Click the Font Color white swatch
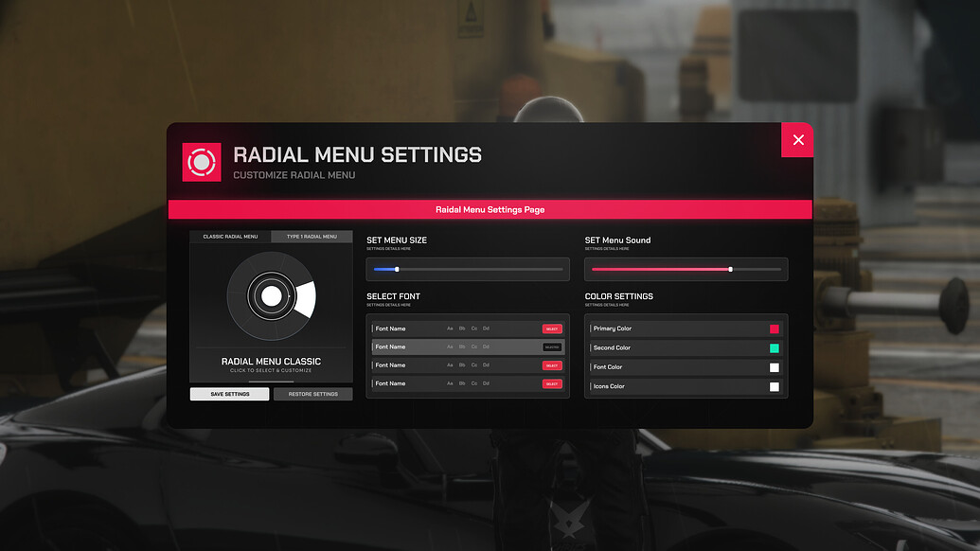The width and height of the screenshot is (980, 551). click(775, 366)
